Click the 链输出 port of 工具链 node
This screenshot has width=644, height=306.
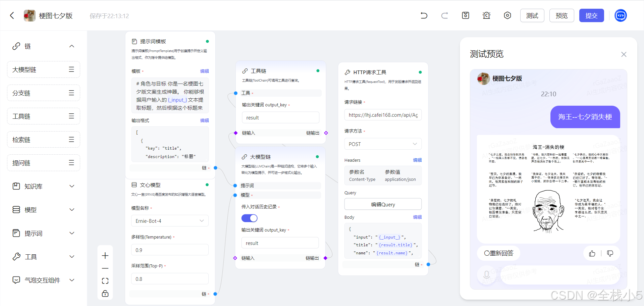click(x=326, y=133)
